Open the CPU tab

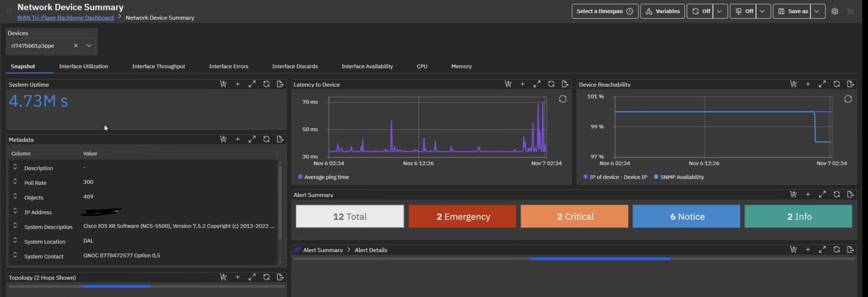pos(421,66)
